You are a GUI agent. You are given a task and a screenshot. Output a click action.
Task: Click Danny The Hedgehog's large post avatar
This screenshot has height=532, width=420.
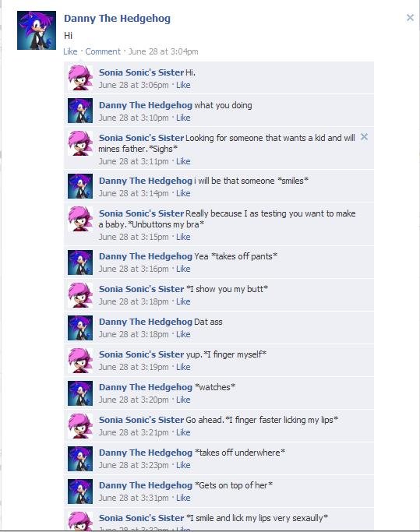click(37, 30)
